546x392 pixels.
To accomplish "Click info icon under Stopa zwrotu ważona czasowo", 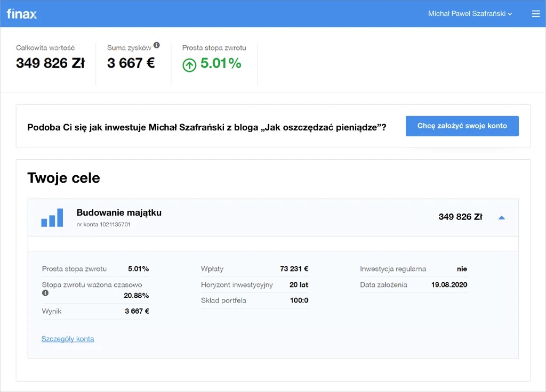I will pos(45,293).
